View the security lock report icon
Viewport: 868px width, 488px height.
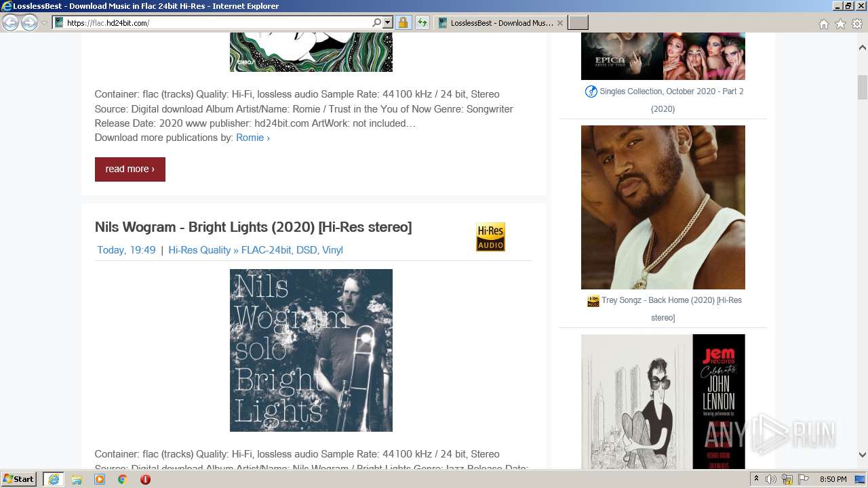pyautogui.click(x=403, y=22)
